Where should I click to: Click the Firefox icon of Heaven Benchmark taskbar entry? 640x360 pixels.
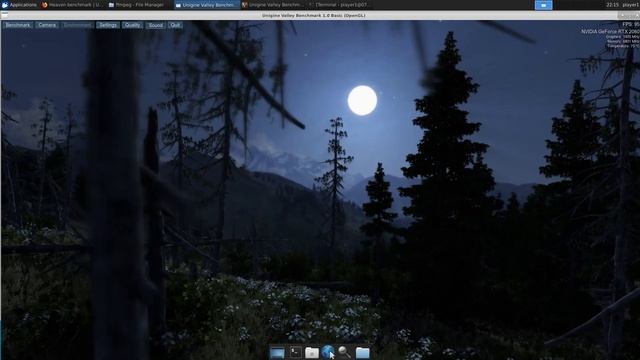44,5
